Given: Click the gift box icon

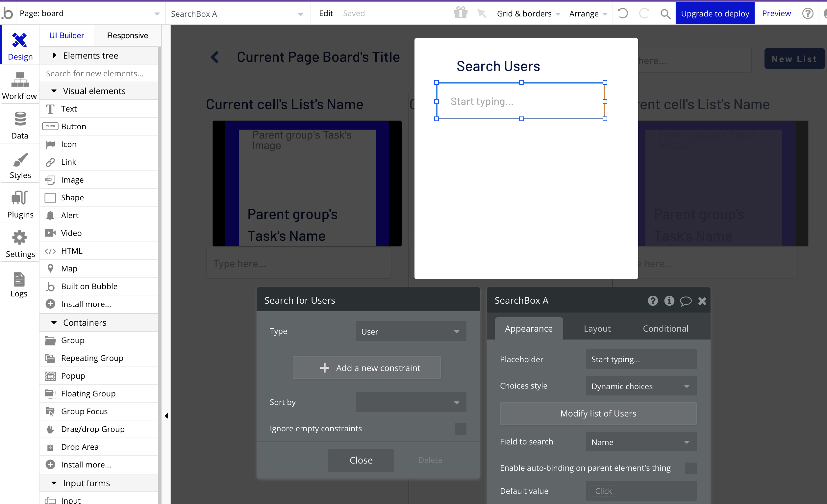Looking at the screenshot, I should pos(461,13).
